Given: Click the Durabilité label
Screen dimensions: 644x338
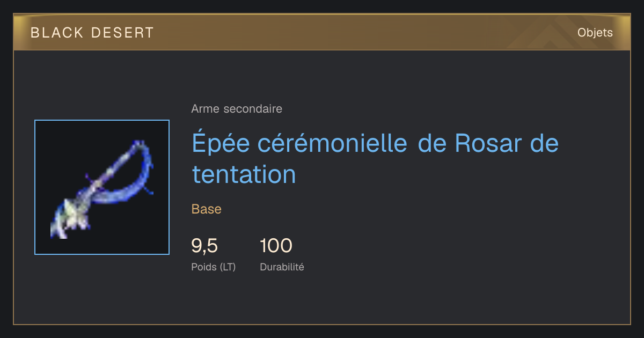Looking at the screenshot, I should (x=282, y=267).
